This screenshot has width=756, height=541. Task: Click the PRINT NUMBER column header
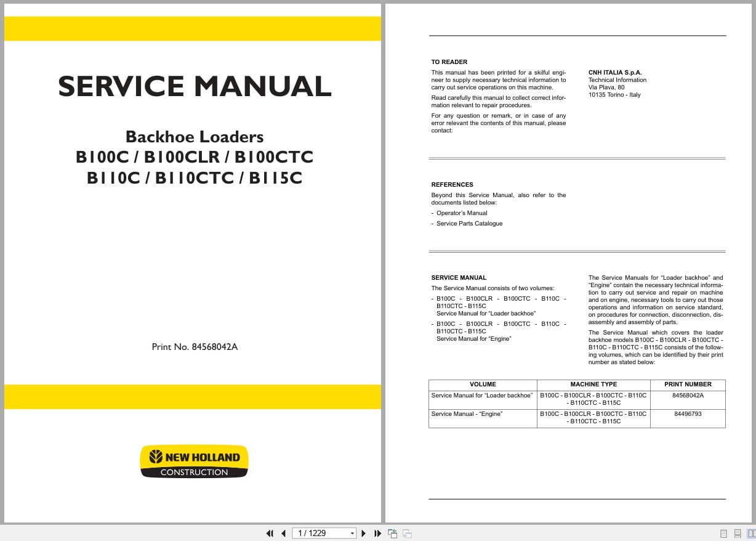[688, 384]
